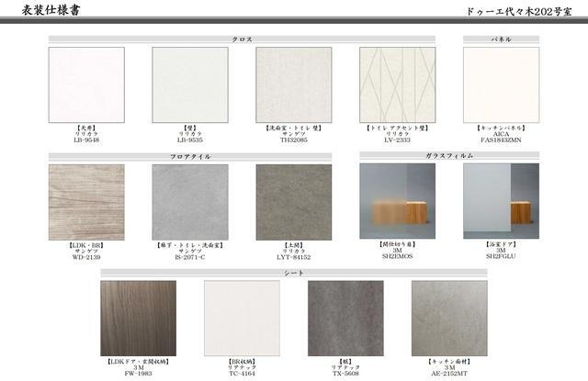588x381 pixels.
Task: Click the LYT-84152 dark entrance floor tile
Action: point(294,202)
